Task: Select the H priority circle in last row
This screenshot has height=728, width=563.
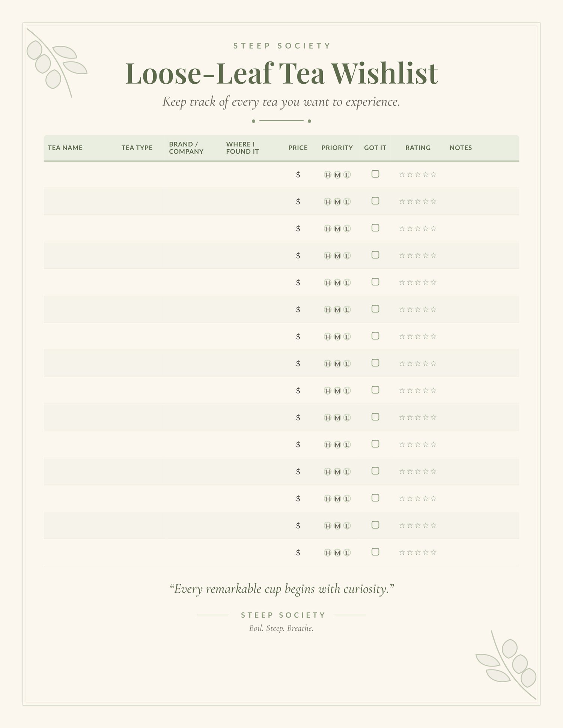Action: (328, 553)
